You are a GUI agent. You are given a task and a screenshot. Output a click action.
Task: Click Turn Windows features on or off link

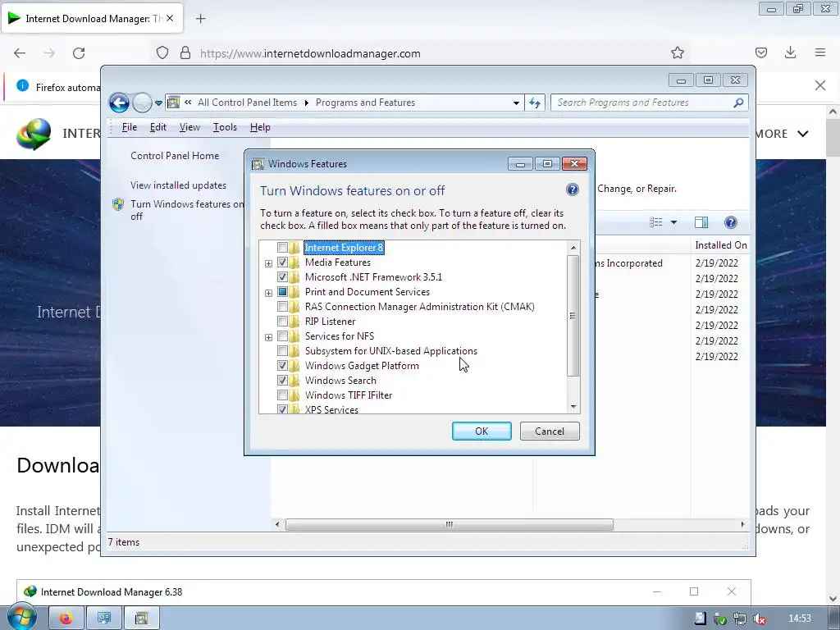[x=187, y=210]
